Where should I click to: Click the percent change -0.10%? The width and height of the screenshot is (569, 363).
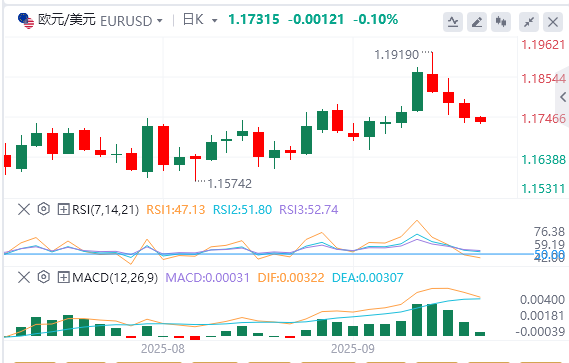[376, 19]
